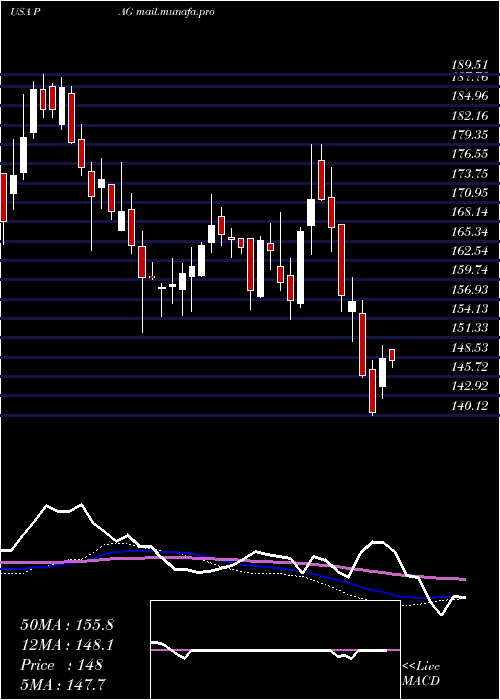This screenshot has width=500, height=700.
Task: Click the 142.92 price axis label
Action: click(x=470, y=385)
